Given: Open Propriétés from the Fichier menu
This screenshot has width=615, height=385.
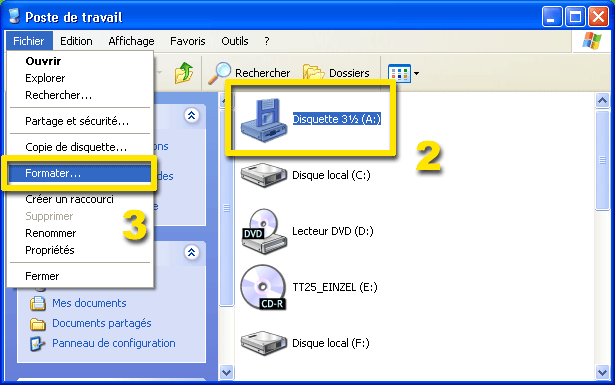Looking at the screenshot, I should [80, 250].
